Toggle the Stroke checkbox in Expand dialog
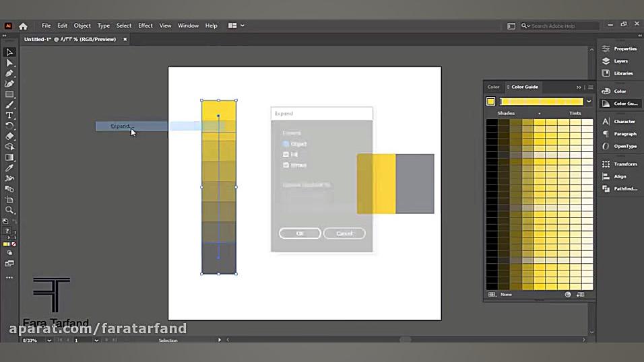The width and height of the screenshot is (644, 362). click(286, 165)
